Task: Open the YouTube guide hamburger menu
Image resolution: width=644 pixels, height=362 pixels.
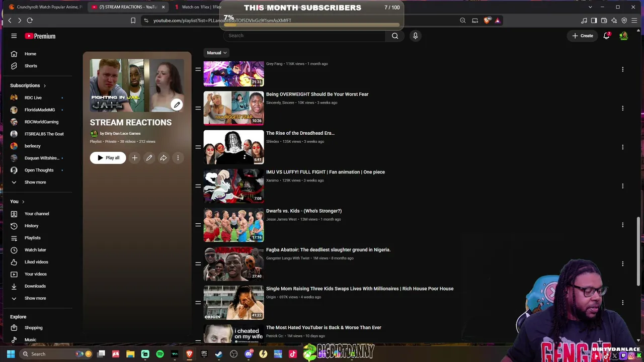Action: tap(14, 36)
